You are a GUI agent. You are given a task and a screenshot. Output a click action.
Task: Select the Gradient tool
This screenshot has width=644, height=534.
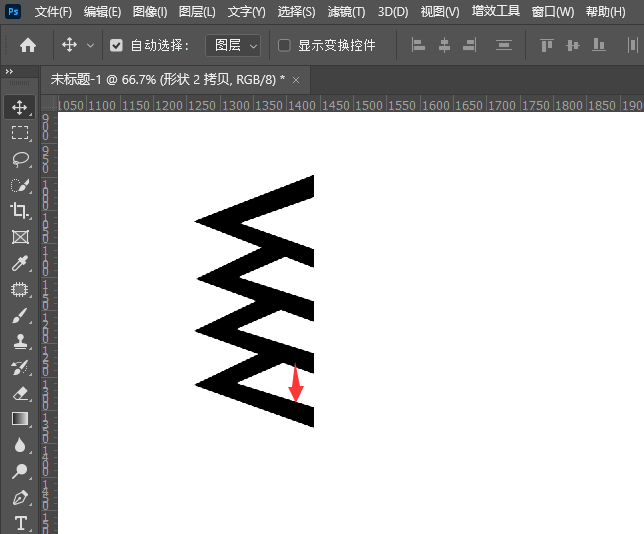[19, 419]
